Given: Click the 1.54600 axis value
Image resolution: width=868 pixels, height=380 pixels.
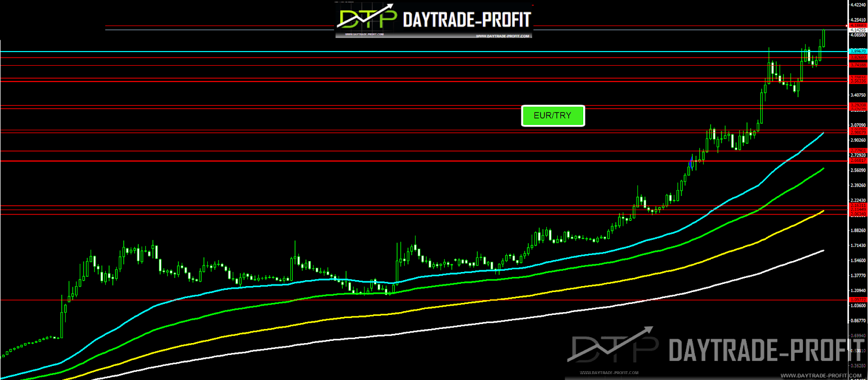Looking at the screenshot, I should [x=858, y=261].
